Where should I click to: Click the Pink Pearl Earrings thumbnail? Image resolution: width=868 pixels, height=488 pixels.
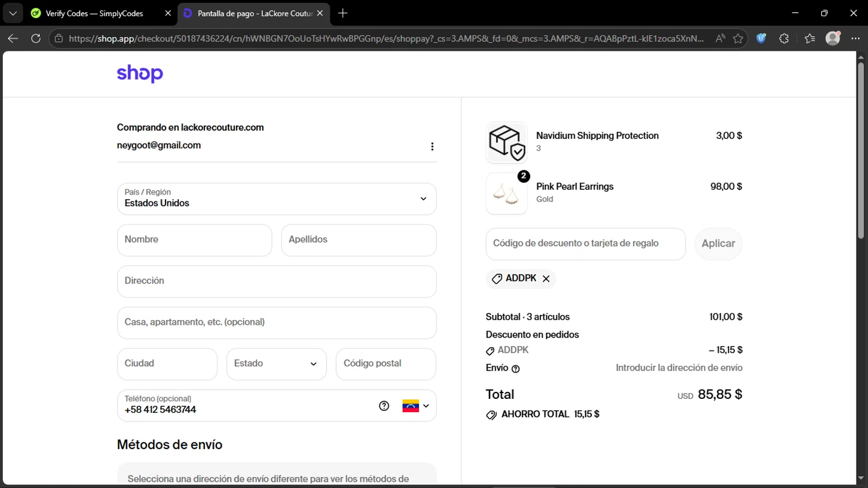coord(506,194)
